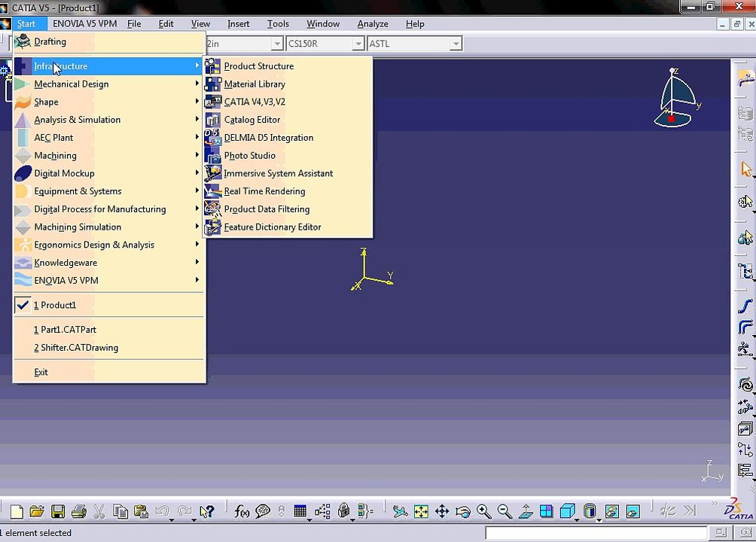Screen dimensions: 756x542
Task: Click the What's This help cursor icon
Action: 207,511
